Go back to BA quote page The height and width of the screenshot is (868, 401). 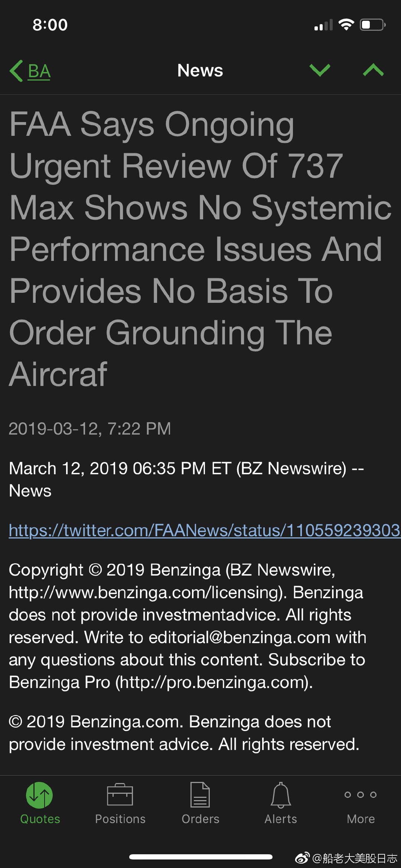(x=39, y=71)
